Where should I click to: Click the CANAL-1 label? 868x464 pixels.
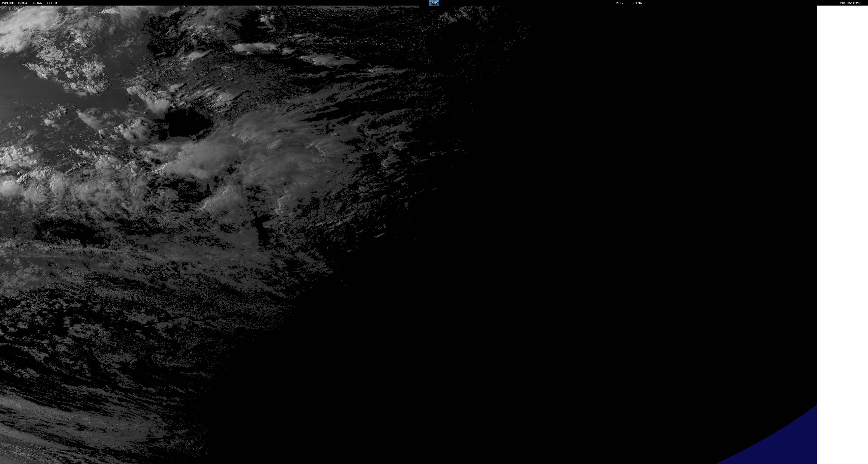(x=639, y=3)
